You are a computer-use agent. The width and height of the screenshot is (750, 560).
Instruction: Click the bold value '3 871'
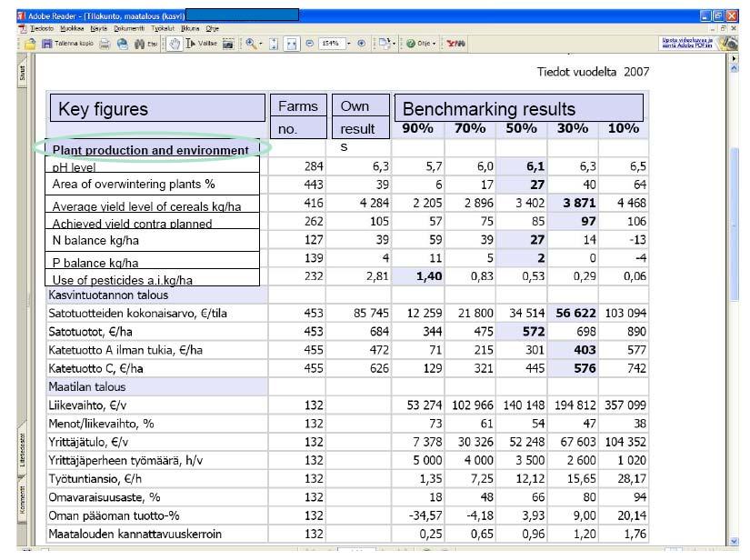point(579,204)
